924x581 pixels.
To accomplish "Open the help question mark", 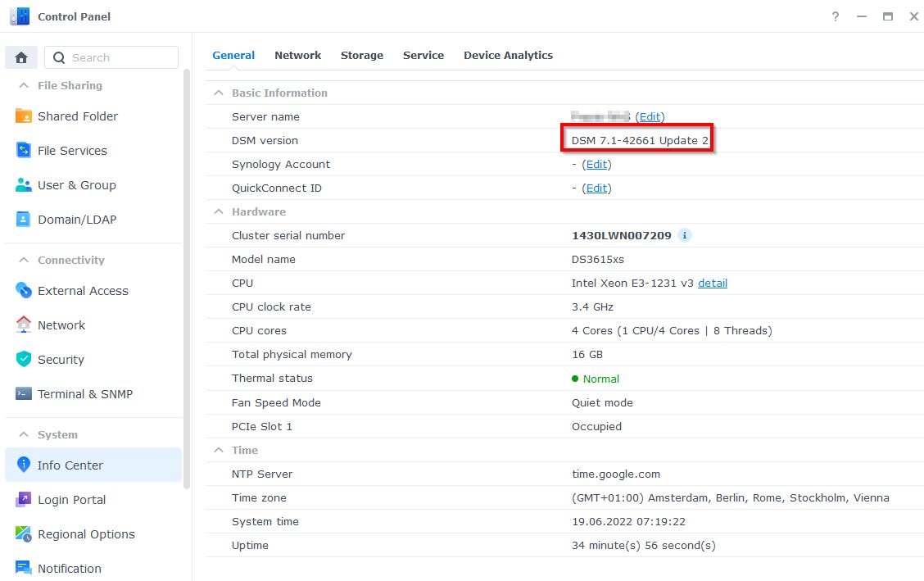I will click(835, 16).
